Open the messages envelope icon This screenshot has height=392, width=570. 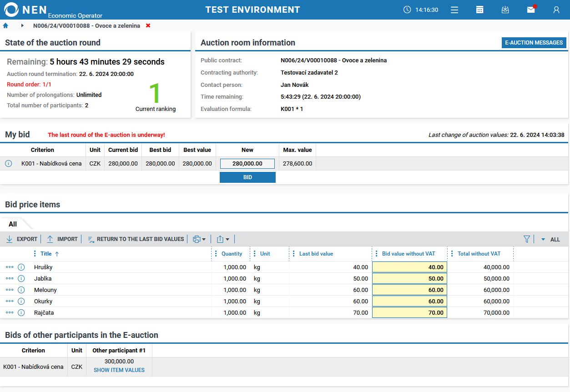(x=530, y=10)
